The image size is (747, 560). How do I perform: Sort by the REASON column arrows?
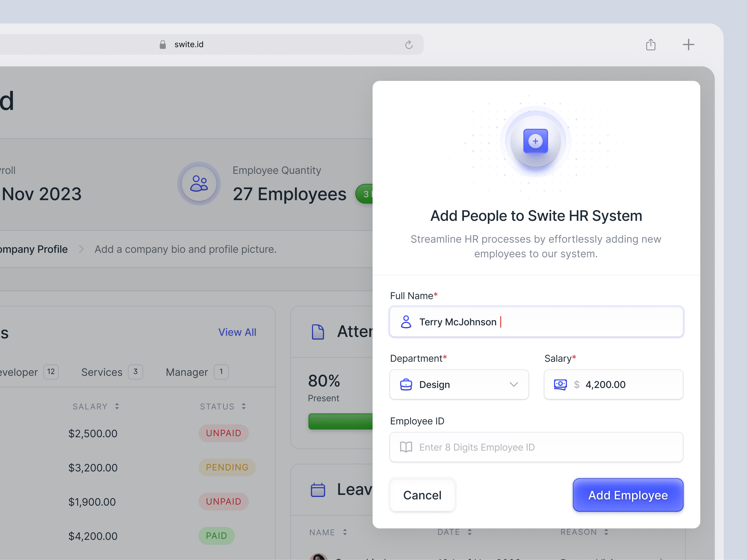click(606, 532)
